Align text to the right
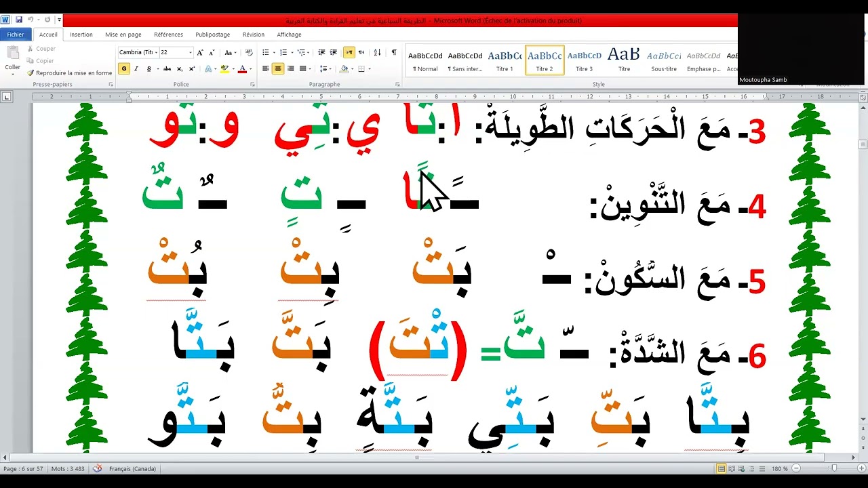This screenshot has width=868, height=488. coord(290,68)
